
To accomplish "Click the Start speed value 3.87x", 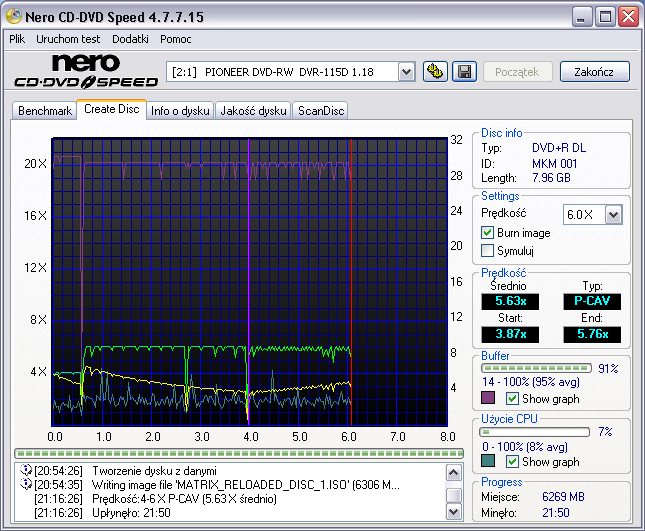I will [x=510, y=334].
